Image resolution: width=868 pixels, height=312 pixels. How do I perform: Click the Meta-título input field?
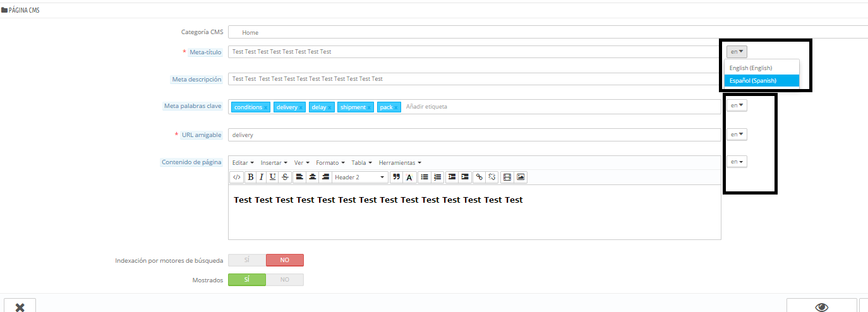click(x=474, y=52)
